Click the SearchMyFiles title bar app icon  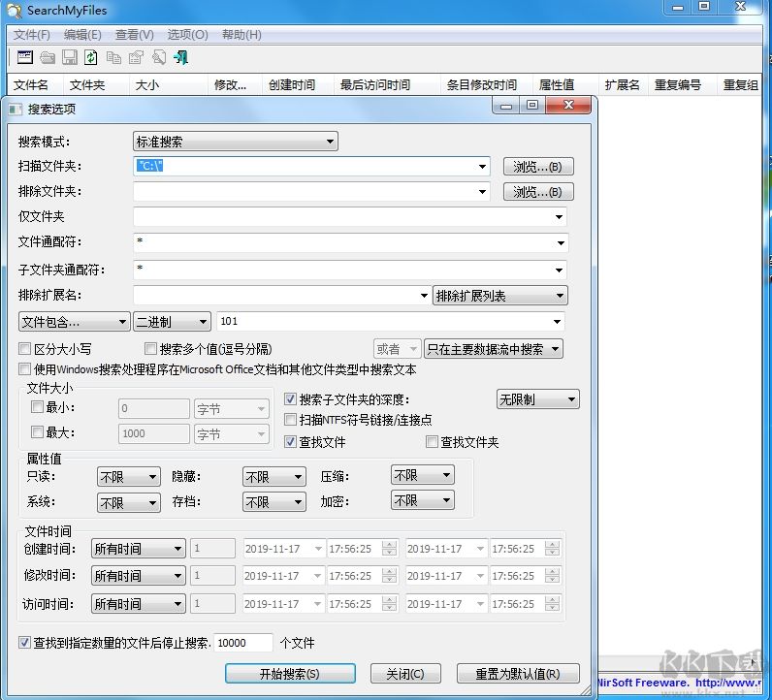15,11
